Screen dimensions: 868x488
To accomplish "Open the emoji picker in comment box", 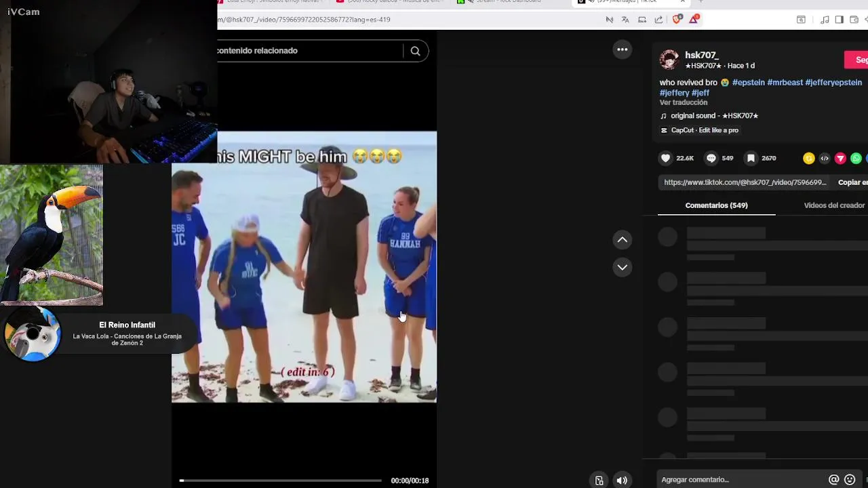I will [x=850, y=480].
